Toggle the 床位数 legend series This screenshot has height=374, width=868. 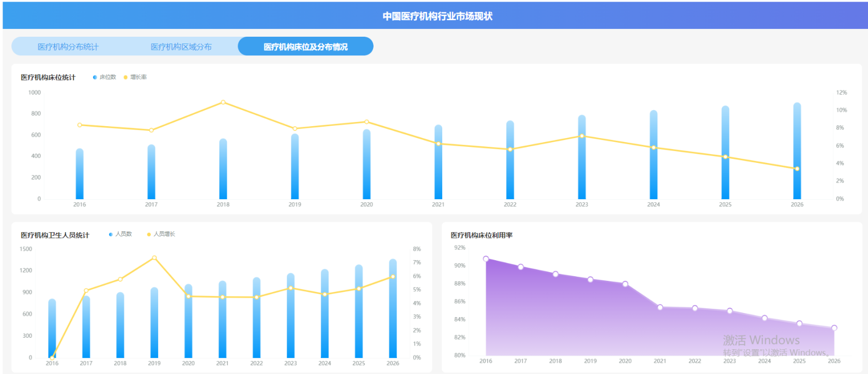coord(104,77)
